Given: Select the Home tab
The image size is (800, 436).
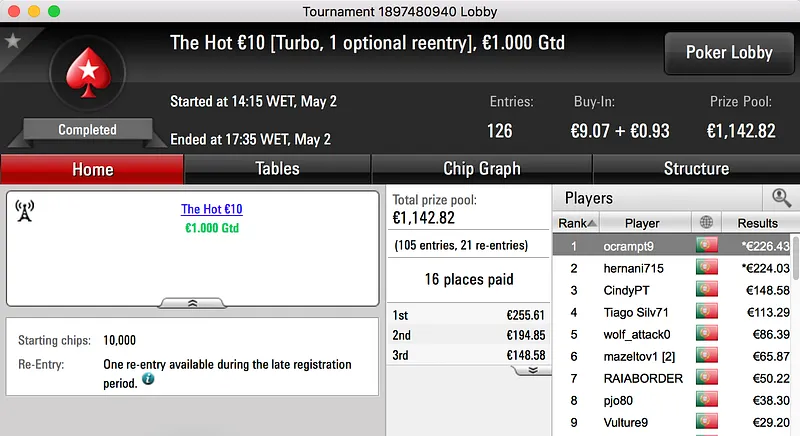Looking at the screenshot, I should 92,169.
